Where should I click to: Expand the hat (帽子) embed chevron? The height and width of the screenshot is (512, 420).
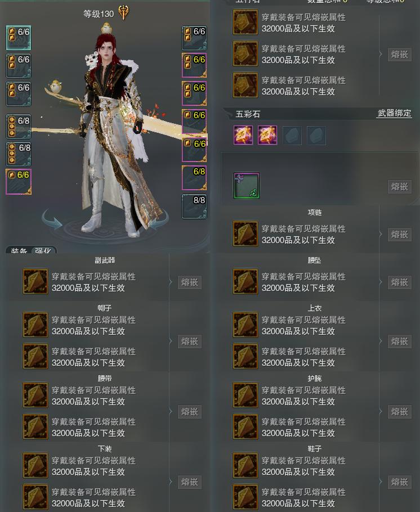pos(171,341)
